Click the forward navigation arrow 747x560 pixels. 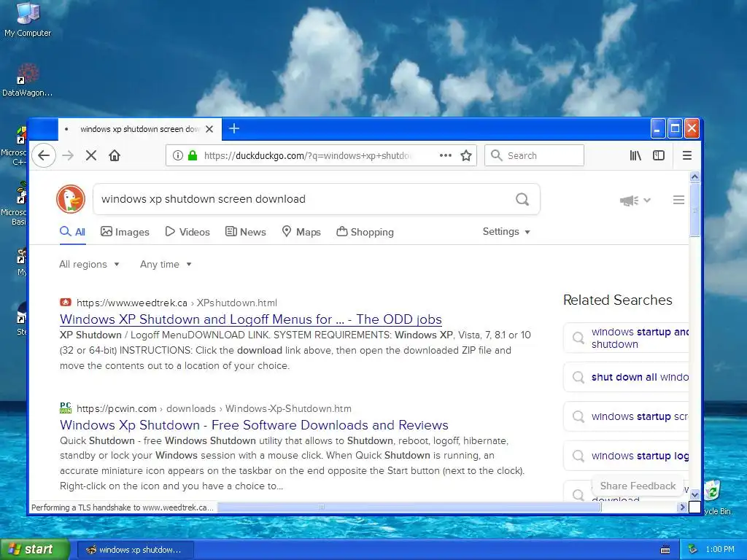point(68,155)
